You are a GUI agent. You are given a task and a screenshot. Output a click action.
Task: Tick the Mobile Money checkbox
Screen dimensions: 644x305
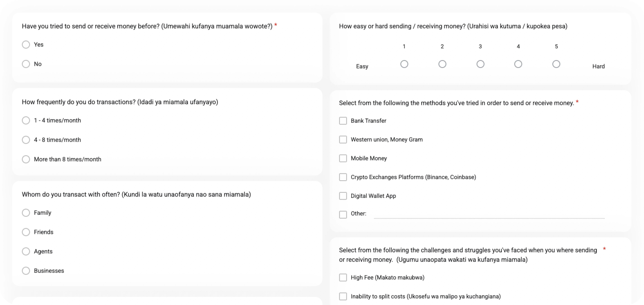click(343, 158)
